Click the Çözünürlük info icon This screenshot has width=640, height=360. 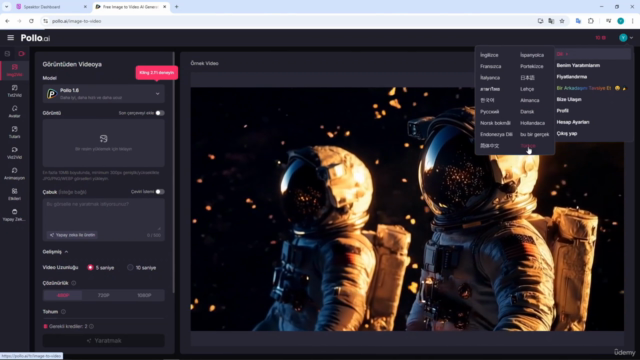click(74, 283)
